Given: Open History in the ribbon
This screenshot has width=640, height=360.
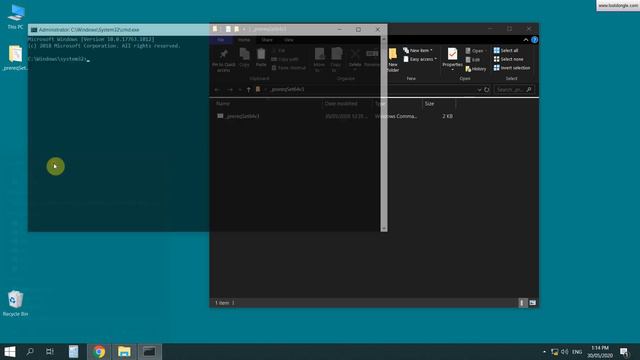Looking at the screenshot, I should point(476,69).
